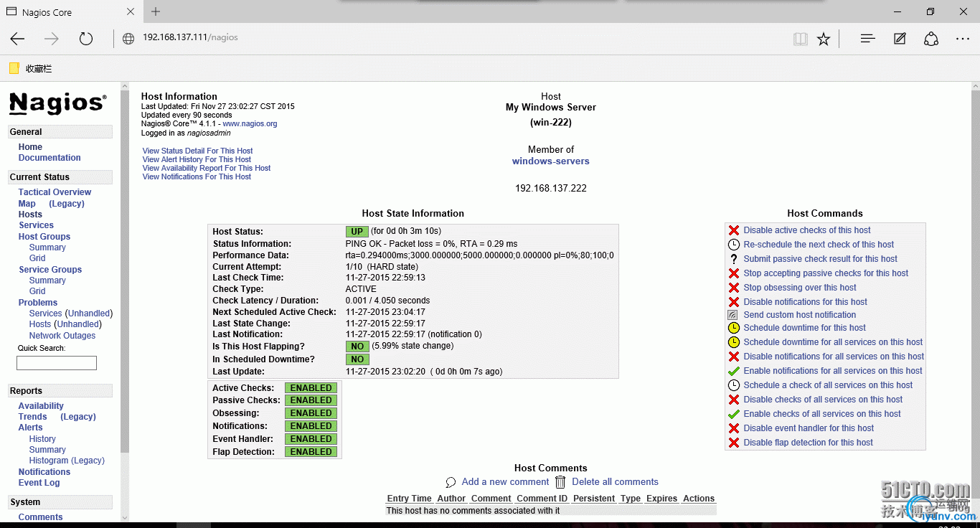Go back with the browser back arrow
Screen dimensions: 980x528
point(17,39)
